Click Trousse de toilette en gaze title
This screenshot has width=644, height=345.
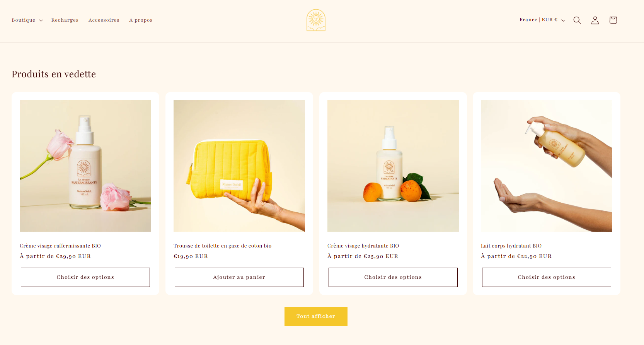223,246
